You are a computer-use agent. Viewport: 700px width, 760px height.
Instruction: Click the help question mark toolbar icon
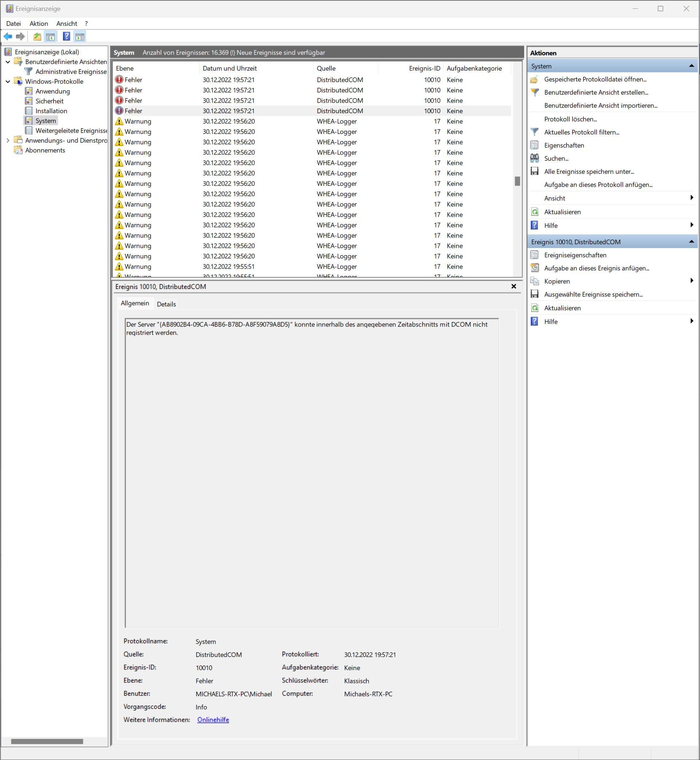(x=66, y=37)
